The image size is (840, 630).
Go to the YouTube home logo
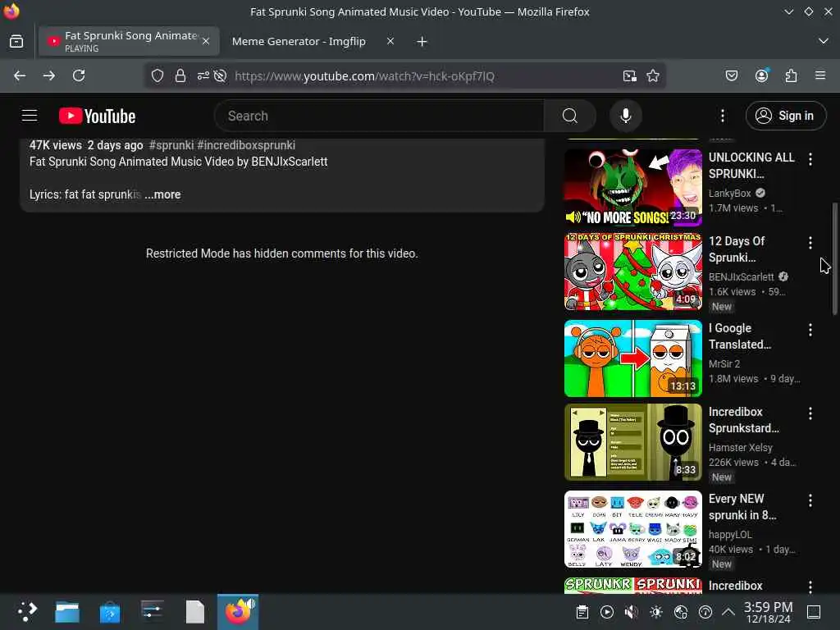point(97,116)
